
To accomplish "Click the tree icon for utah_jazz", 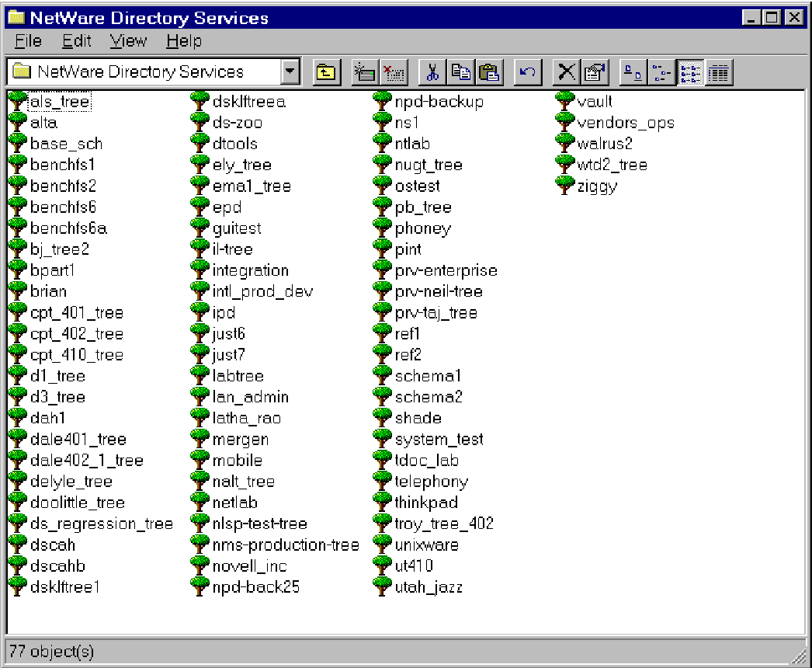I will coord(382,586).
